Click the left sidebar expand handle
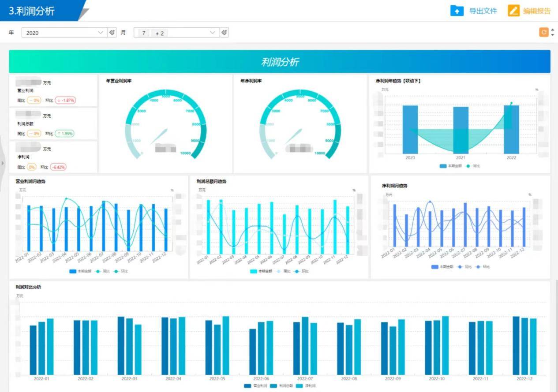558x392 pixels. (2, 163)
